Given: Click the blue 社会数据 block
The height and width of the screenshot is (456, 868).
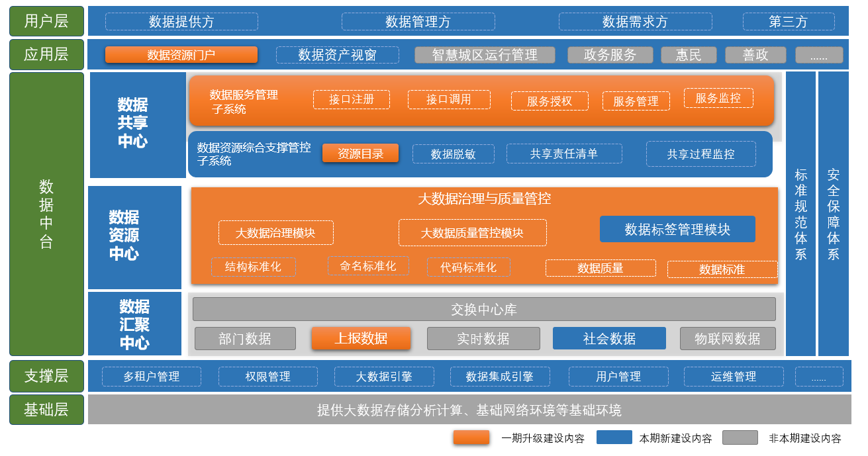Looking at the screenshot, I should click(608, 338).
